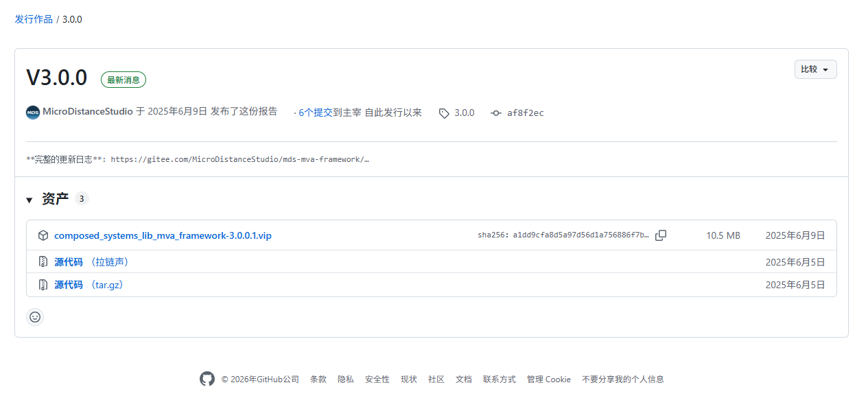This screenshot has height=409, width=868.
Task: Click the sha256 hash text
Action: (x=563, y=235)
